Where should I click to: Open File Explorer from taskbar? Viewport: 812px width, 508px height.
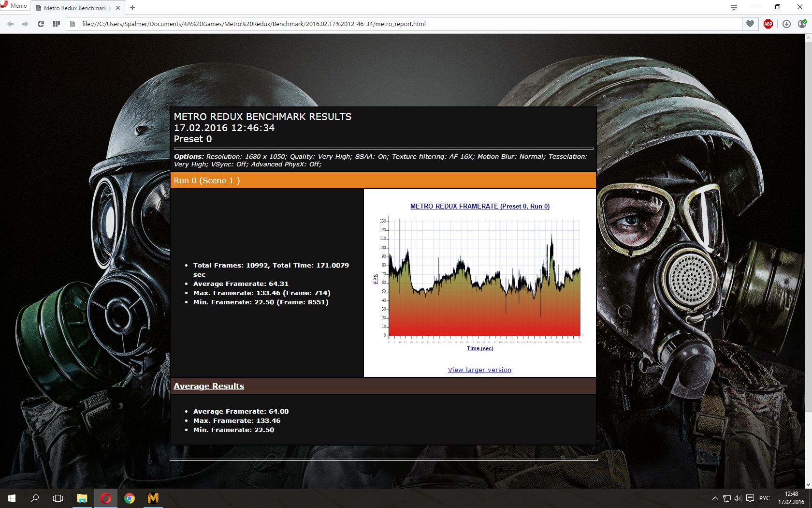point(82,498)
